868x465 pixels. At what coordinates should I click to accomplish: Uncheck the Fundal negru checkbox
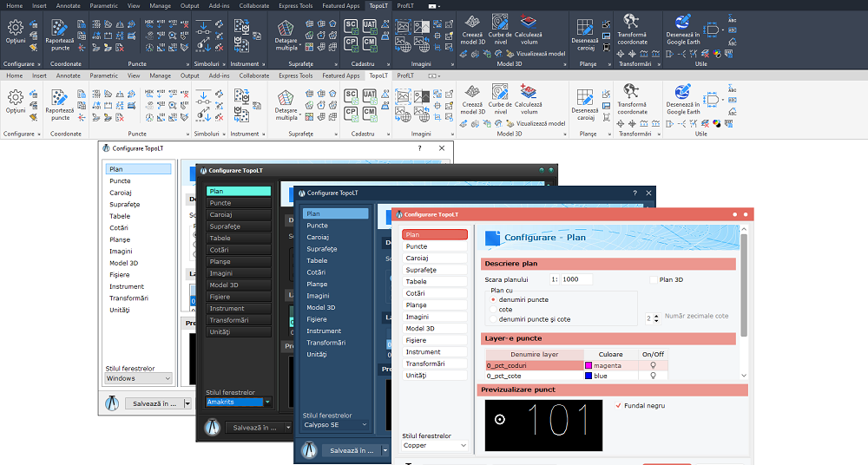pyautogui.click(x=618, y=405)
